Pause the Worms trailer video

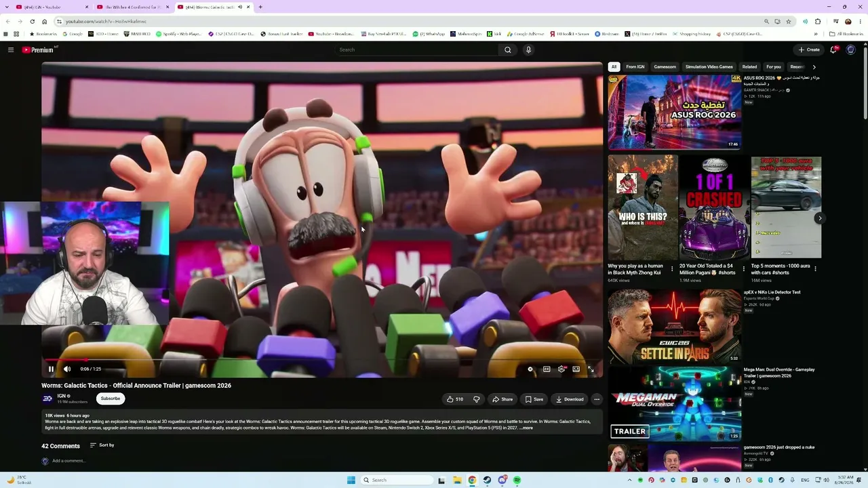[x=51, y=369]
